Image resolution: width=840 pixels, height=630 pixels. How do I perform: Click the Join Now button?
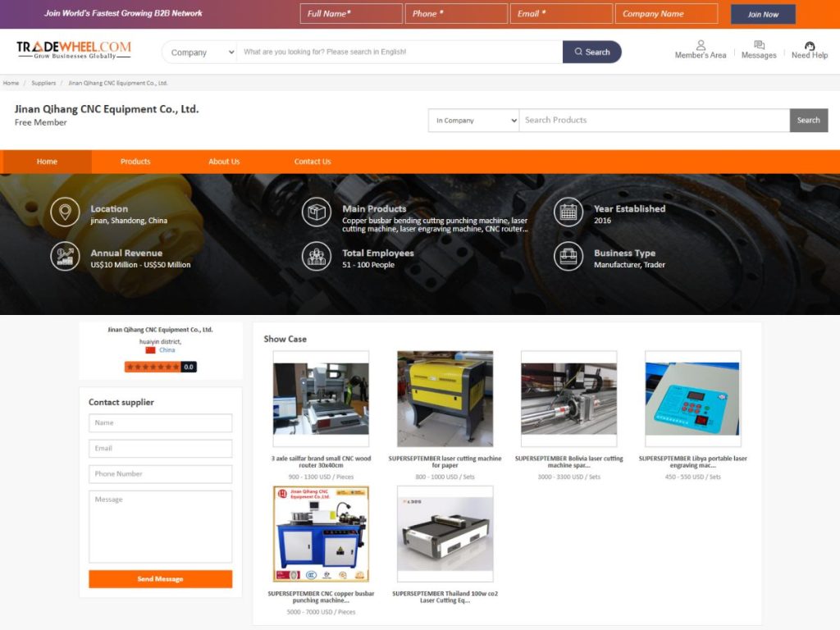click(763, 14)
